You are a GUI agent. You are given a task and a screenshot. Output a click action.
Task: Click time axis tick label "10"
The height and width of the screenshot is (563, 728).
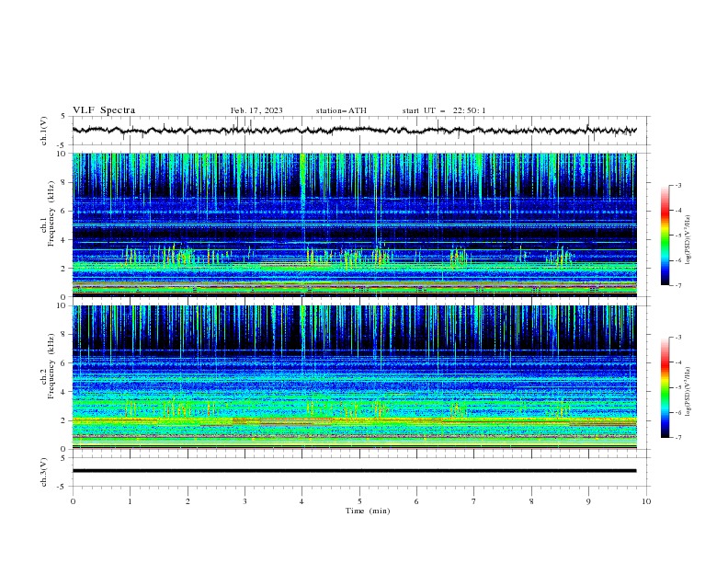646,501
